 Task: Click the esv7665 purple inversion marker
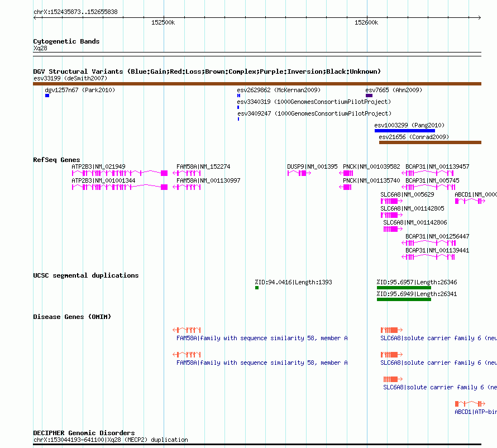click(x=369, y=96)
